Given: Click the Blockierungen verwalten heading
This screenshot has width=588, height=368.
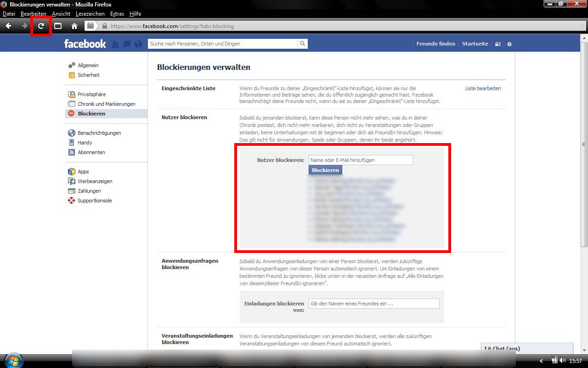Looking at the screenshot, I should pos(204,67).
